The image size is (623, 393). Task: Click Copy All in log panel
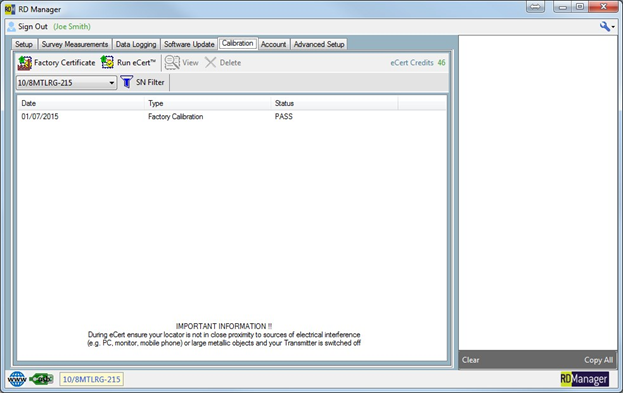(x=598, y=360)
